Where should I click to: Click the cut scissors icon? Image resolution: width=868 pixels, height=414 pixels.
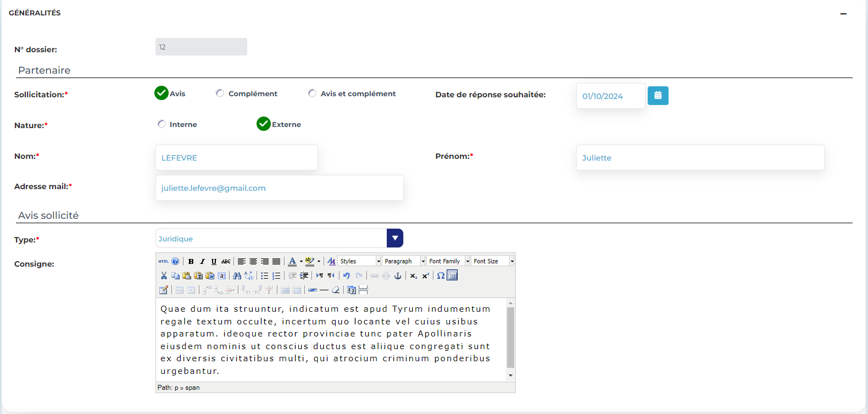pyautogui.click(x=164, y=276)
